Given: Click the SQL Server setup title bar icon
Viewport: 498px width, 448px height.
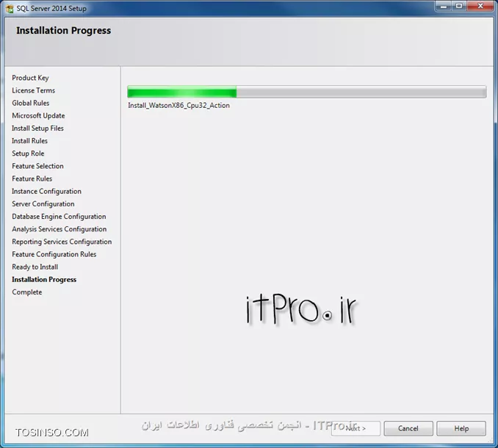Looking at the screenshot, I should (10, 8).
